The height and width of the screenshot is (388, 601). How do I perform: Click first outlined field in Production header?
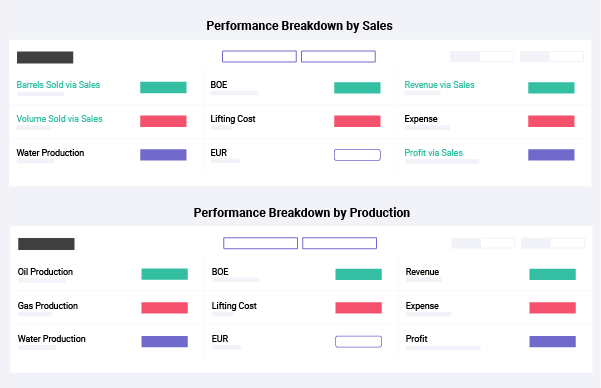[x=261, y=243]
